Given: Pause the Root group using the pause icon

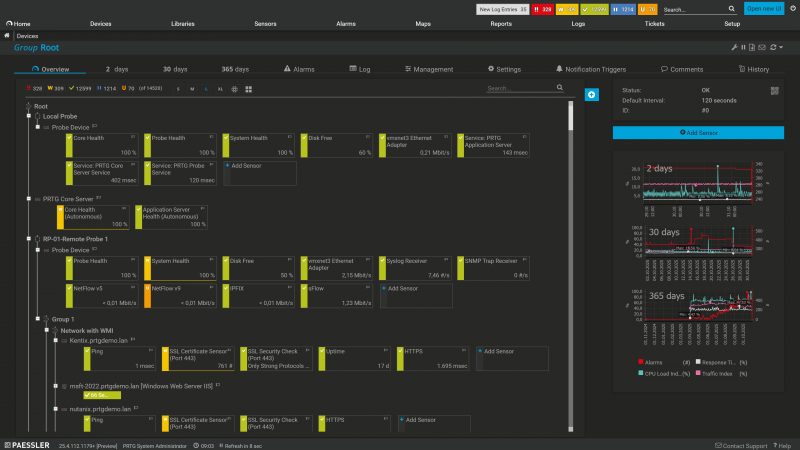Looking at the screenshot, I should 743,47.
